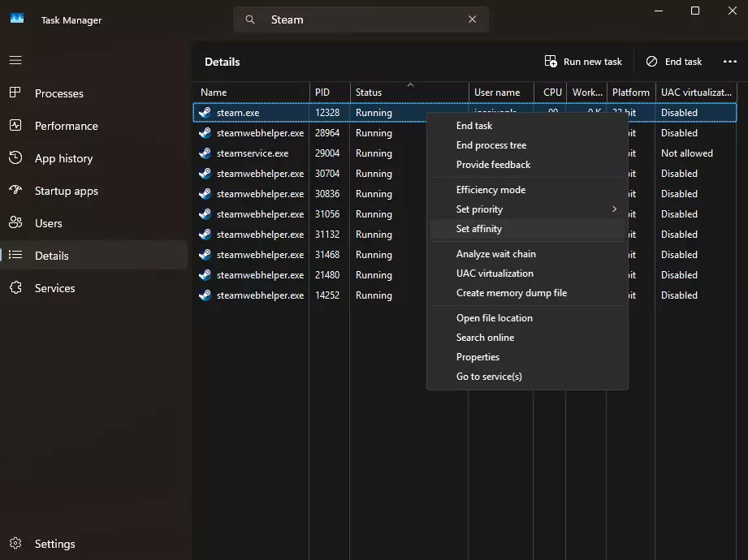Clear the Steam search text
The width and height of the screenshot is (748, 560).
tap(473, 19)
